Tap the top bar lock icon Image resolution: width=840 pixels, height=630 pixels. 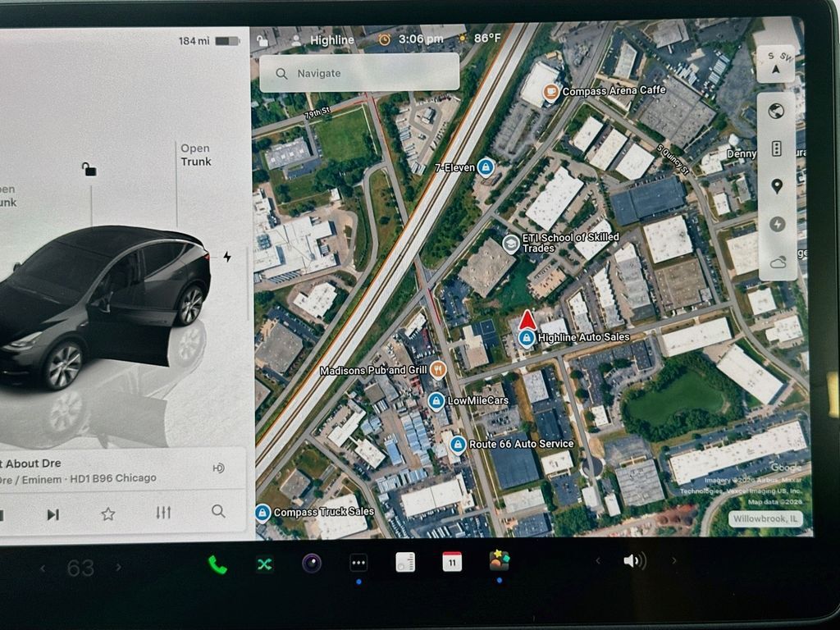tap(262, 40)
